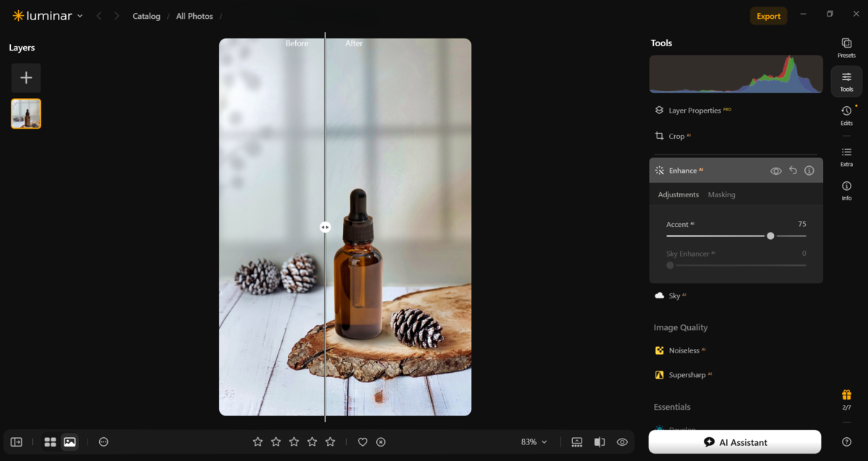Toggle Enhance tool visibility eye

(x=775, y=171)
